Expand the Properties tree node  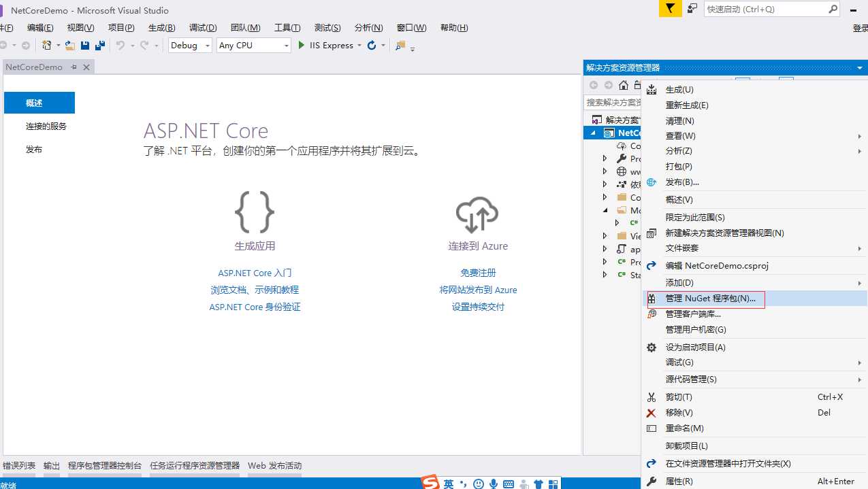pos(605,158)
